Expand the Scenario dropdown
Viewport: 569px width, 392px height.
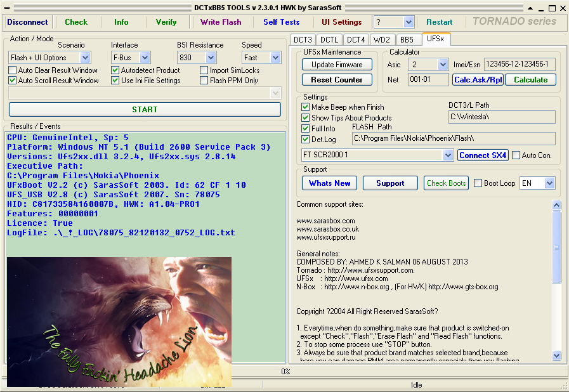coord(85,57)
